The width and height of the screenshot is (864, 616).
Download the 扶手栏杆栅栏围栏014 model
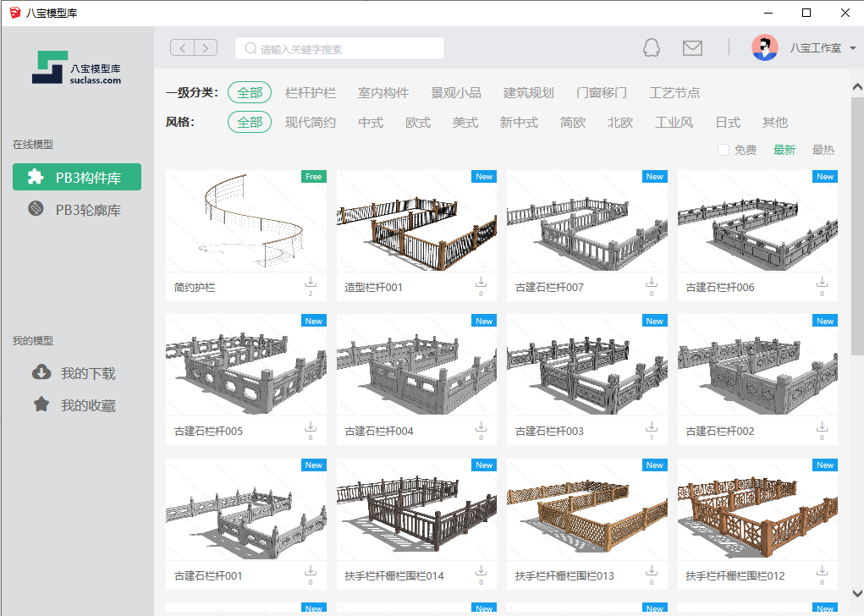pos(481,571)
